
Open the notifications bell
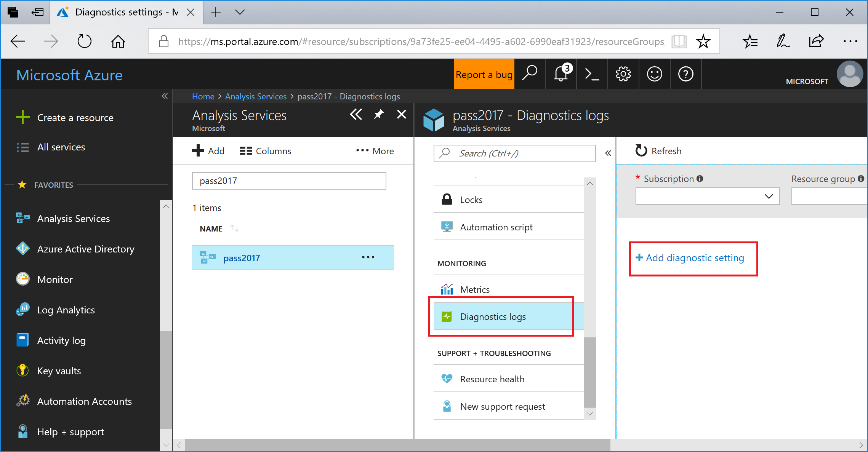(x=561, y=74)
